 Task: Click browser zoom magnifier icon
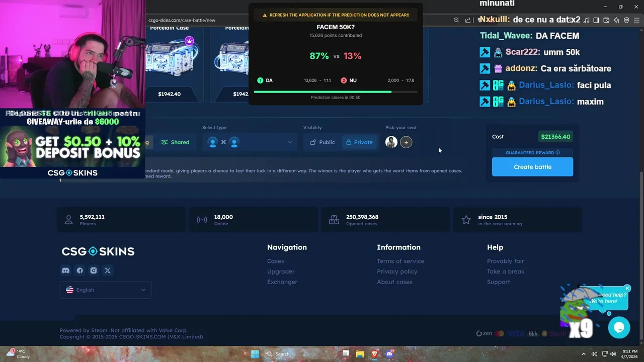456,20
